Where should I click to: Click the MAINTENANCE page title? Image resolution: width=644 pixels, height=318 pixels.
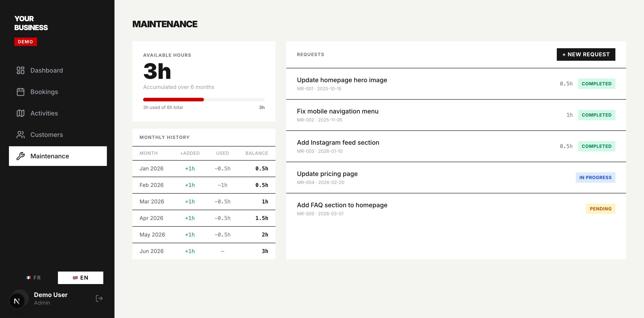[165, 24]
